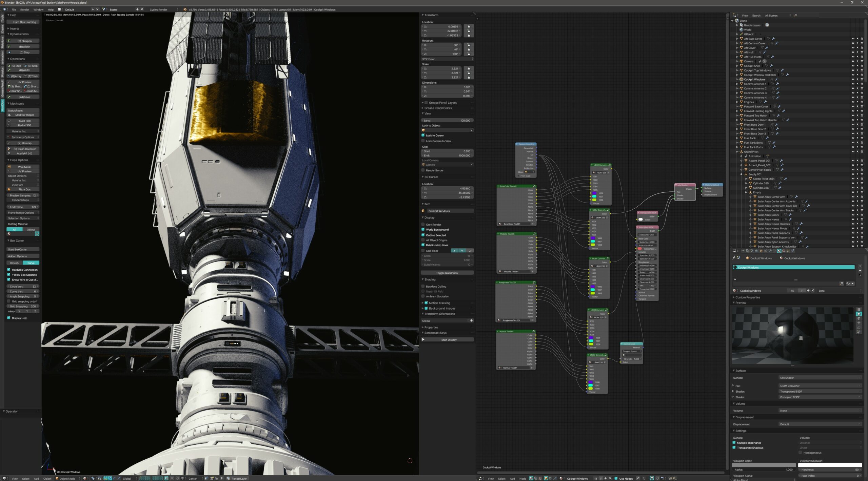
Task: Open the Modifiers wrench properties tab
Action: click(770, 251)
